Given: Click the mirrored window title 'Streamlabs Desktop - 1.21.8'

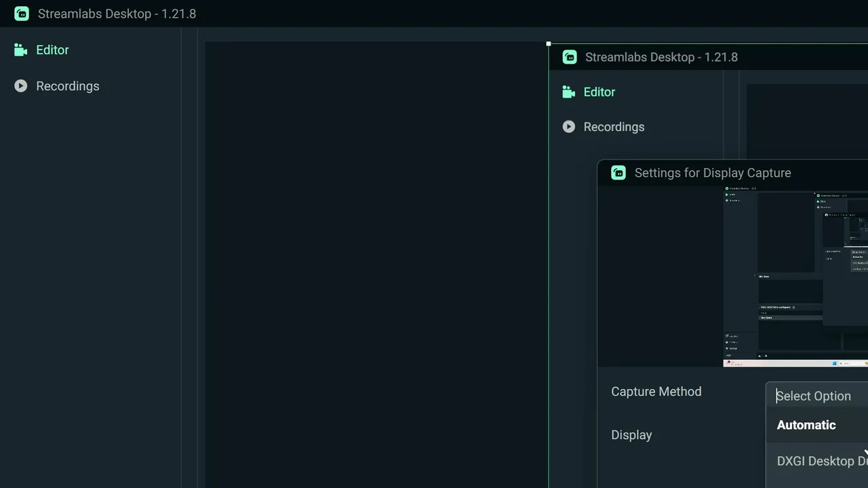Looking at the screenshot, I should coord(661,57).
